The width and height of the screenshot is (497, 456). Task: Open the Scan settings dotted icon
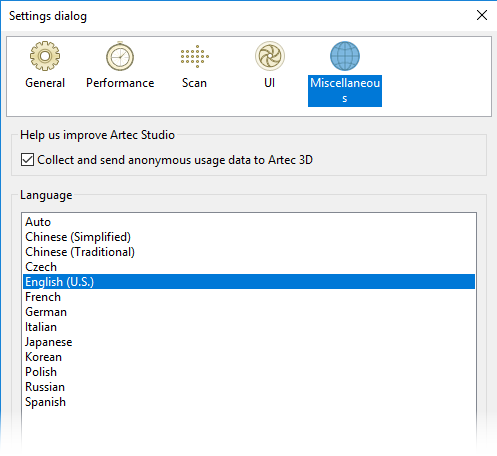click(195, 56)
